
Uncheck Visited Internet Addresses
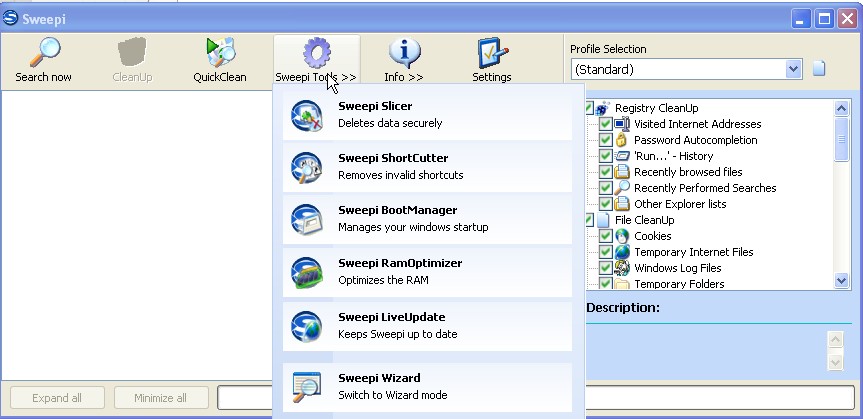click(x=605, y=124)
